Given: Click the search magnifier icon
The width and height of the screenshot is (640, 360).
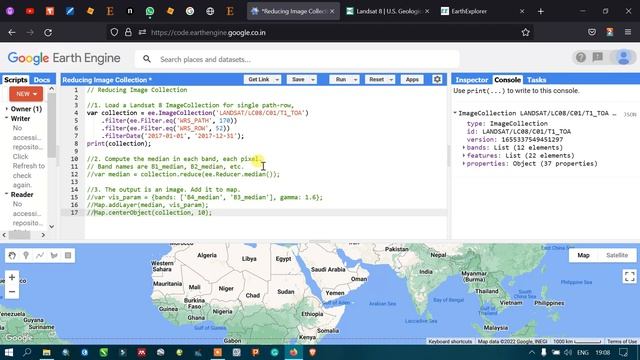Looking at the screenshot, I should pyautogui.click(x=147, y=59).
